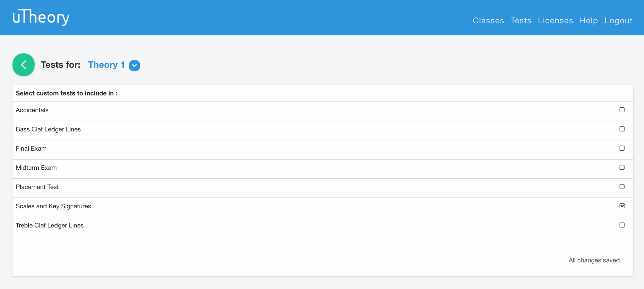Open the Classes menu

click(488, 21)
